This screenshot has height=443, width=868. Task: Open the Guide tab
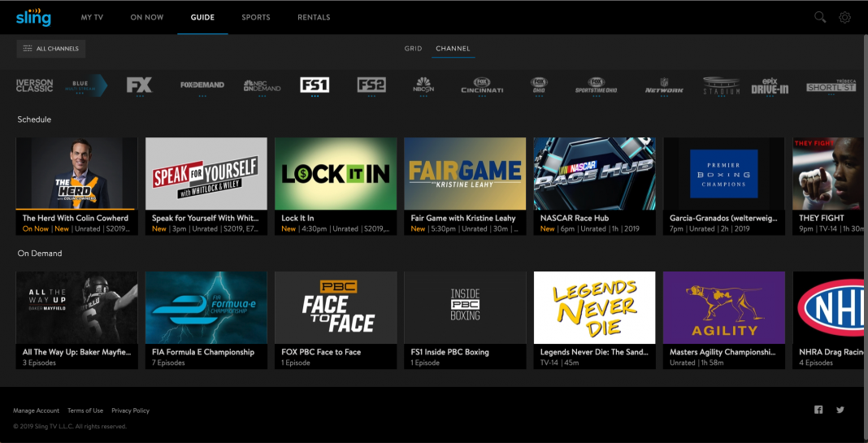coord(202,17)
